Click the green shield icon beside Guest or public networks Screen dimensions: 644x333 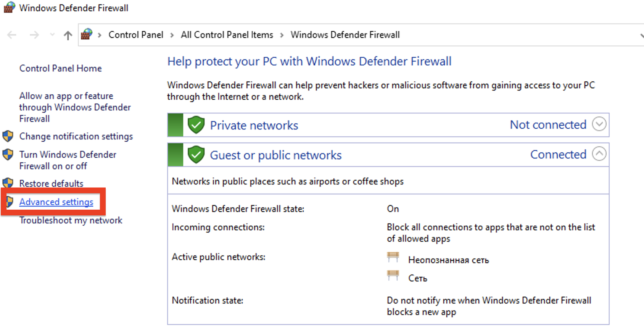[196, 155]
